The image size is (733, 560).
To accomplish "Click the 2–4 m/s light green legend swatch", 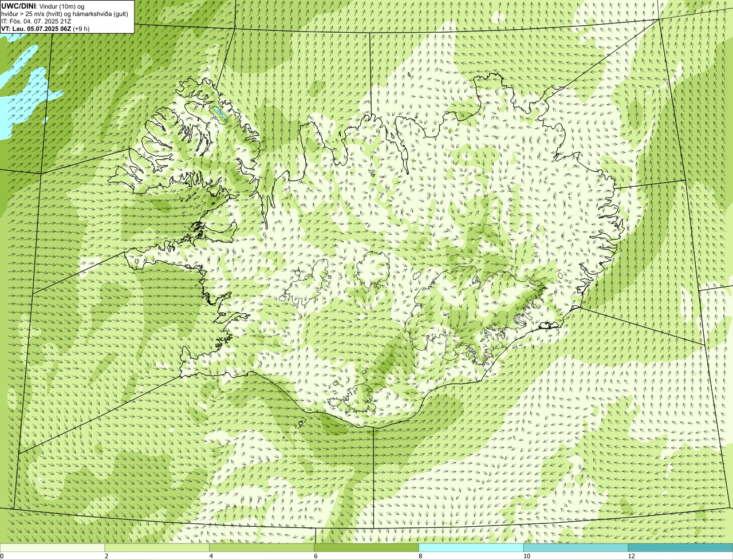I will [157, 547].
